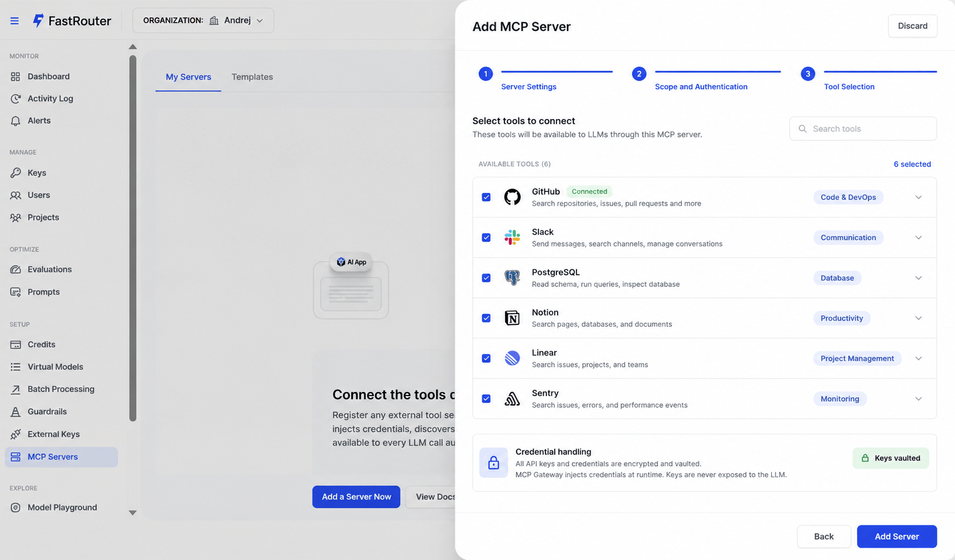Viewport: 955px width, 560px height.
Task: Click the Dashboard grid icon
Action: [x=16, y=76]
